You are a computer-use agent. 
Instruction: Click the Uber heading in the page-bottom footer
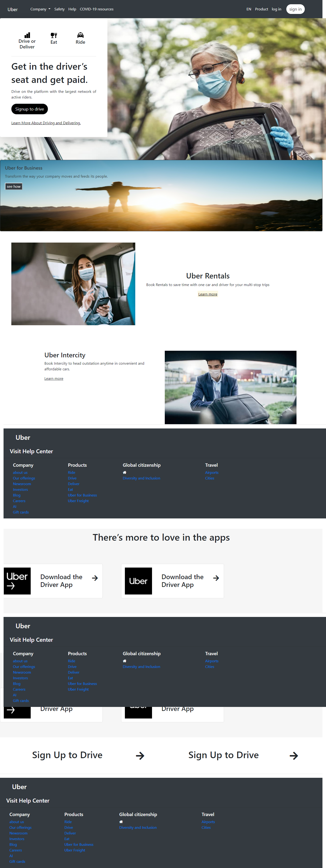coord(19,787)
